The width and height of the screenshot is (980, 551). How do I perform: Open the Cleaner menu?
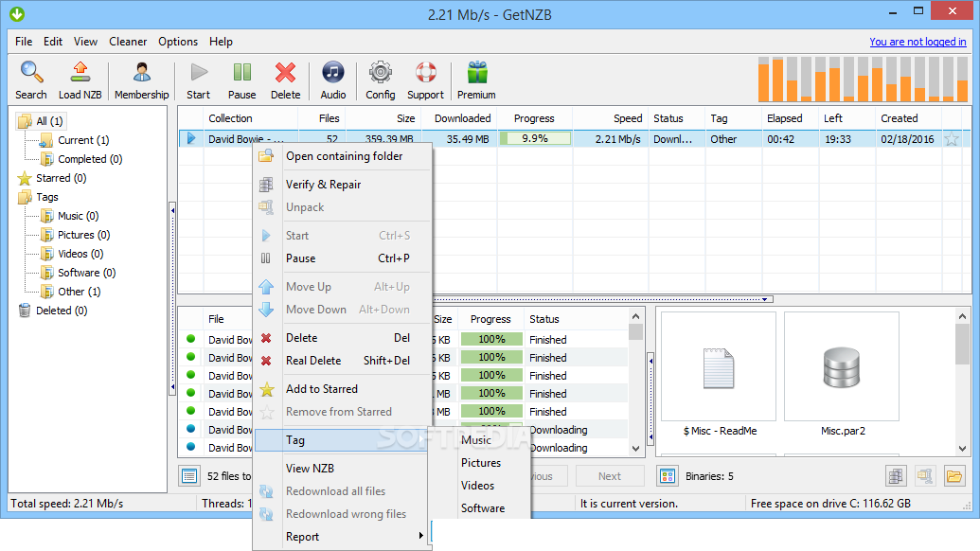click(128, 42)
